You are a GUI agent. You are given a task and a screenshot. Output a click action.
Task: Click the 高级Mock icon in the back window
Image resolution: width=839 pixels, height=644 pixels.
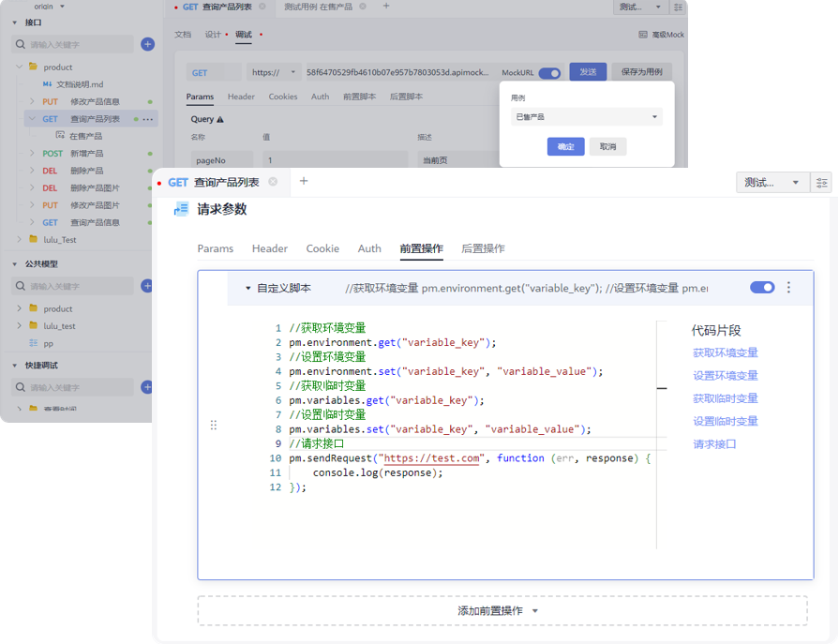643,35
